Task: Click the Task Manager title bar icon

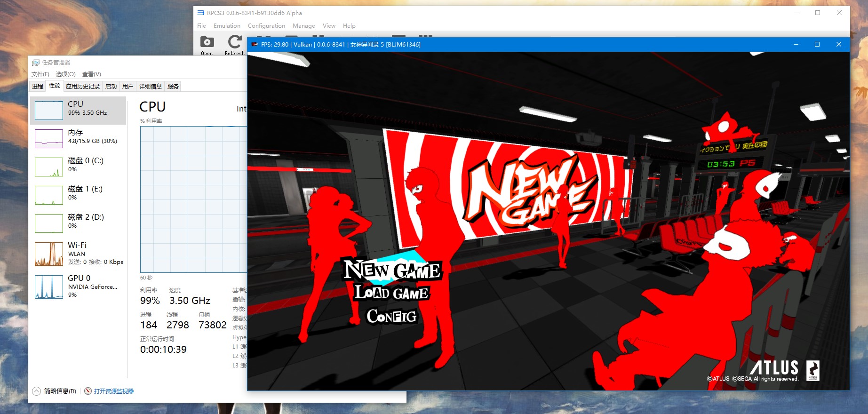Action: tap(36, 62)
